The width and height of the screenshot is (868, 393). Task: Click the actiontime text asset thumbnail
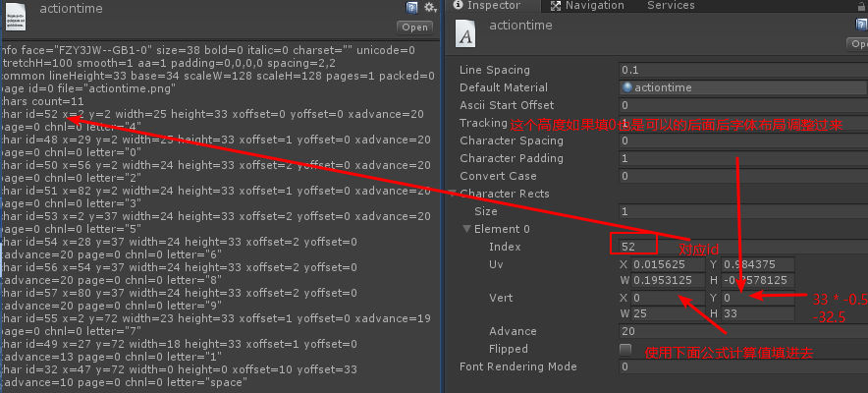click(x=18, y=16)
